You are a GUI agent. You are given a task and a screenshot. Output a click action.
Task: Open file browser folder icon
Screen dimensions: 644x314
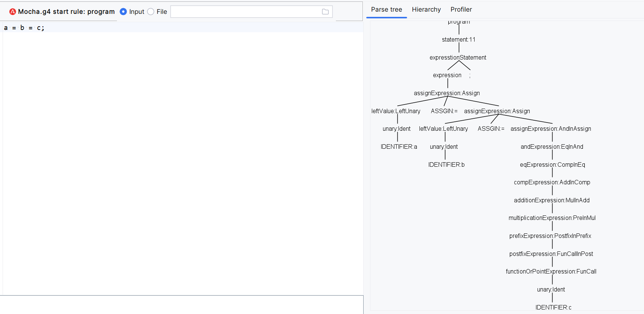(x=325, y=12)
